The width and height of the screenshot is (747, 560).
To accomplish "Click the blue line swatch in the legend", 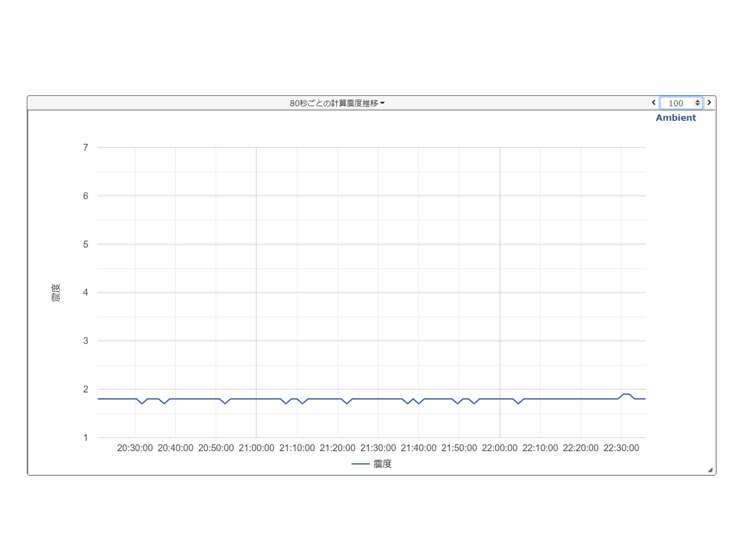I will pyautogui.click(x=360, y=464).
